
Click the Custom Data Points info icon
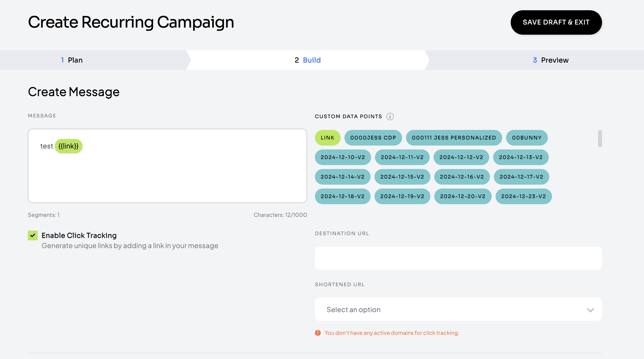pos(390,116)
